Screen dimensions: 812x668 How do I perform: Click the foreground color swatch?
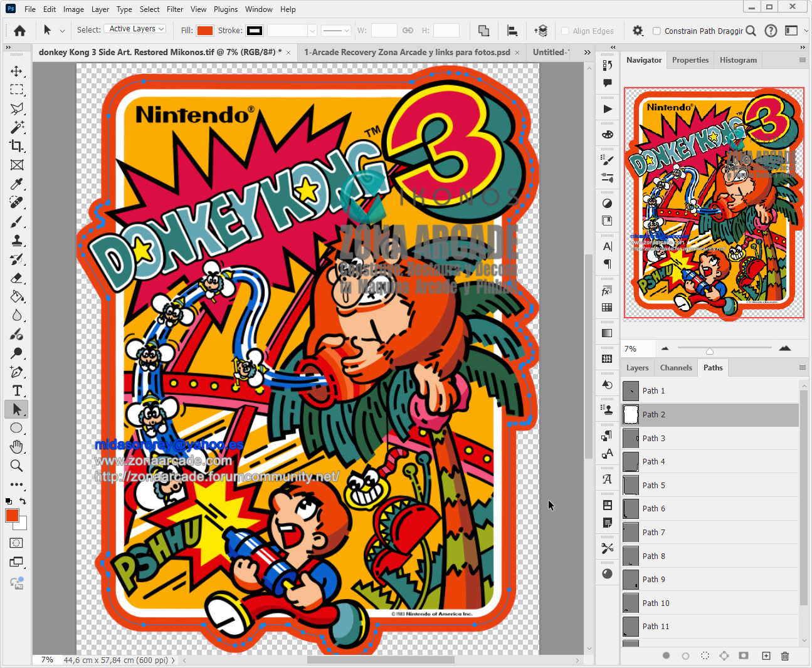[12, 516]
